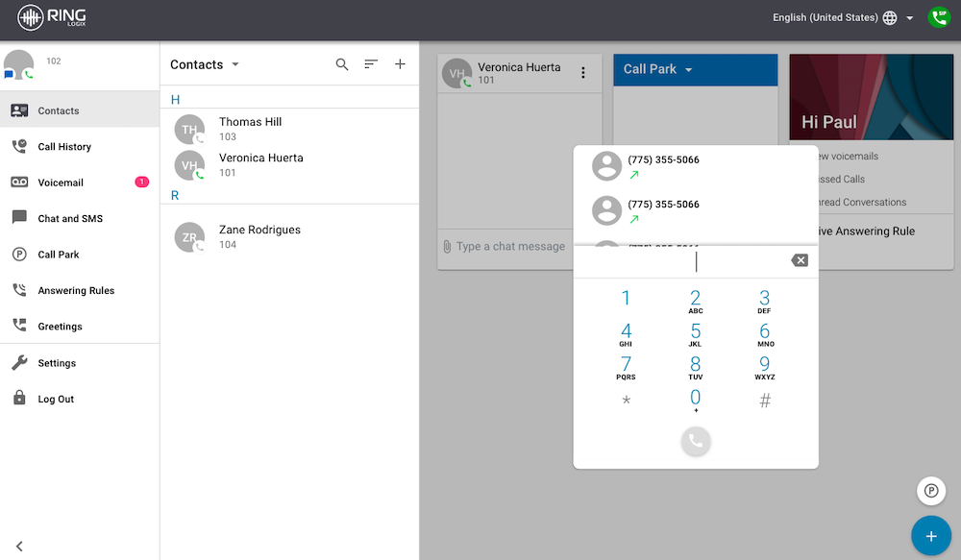Screen dimensions: 961x560
Task: Click the TH avatar for Thomas Hill
Action: pos(189,130)
